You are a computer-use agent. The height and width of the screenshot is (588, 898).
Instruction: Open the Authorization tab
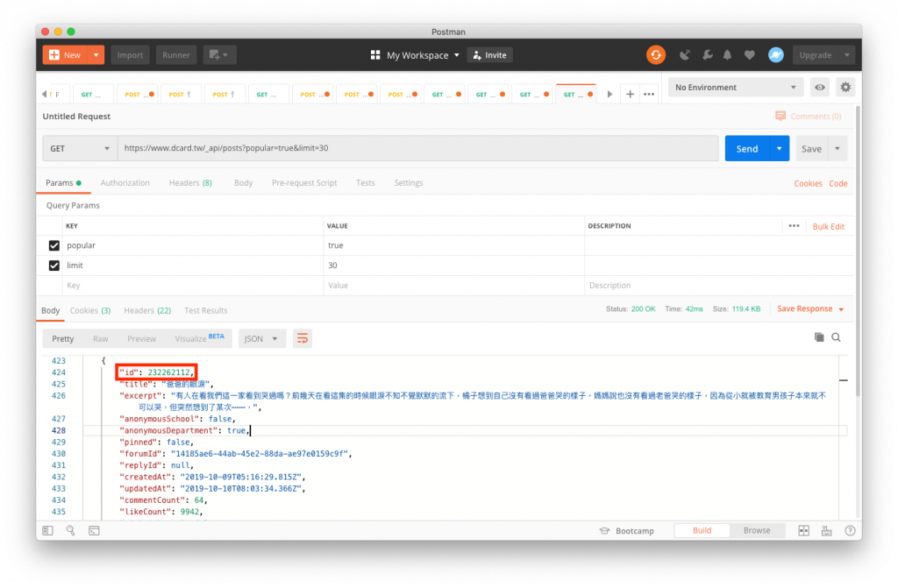point(125,183)
